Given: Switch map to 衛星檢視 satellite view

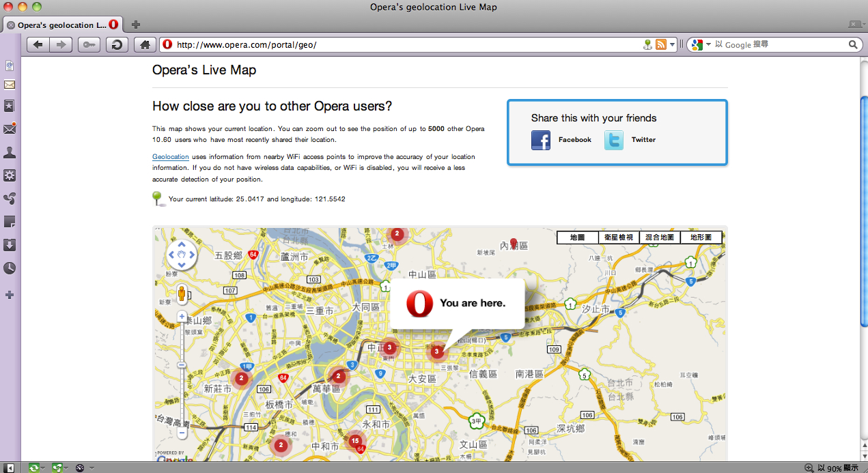Looking at the screenshot, I should click(618, 237).
